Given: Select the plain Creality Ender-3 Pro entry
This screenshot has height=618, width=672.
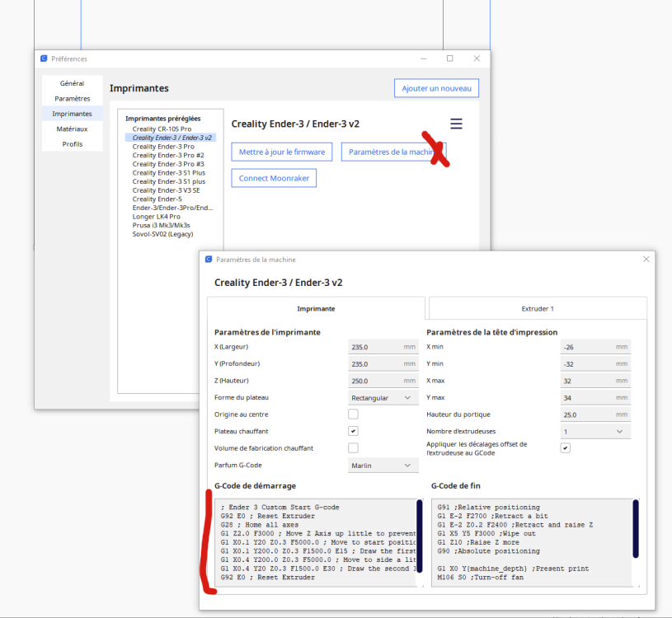Looking at the screenshot, I should point(163,147).
